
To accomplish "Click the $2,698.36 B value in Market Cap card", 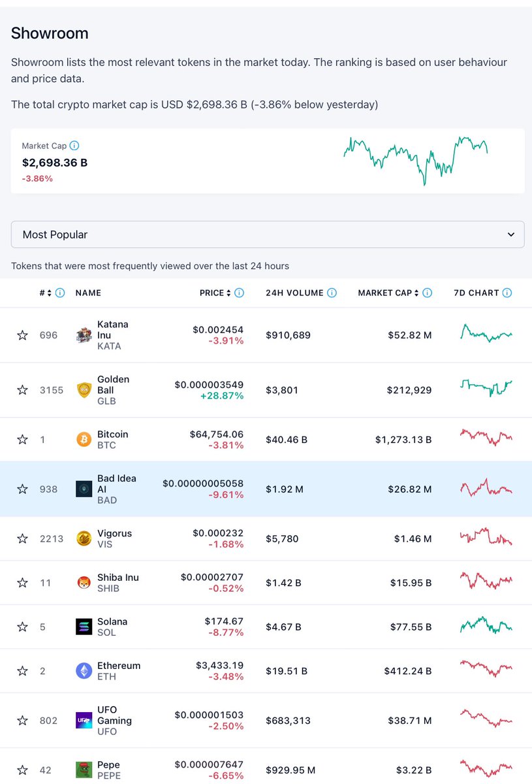I will pos(55,163).
